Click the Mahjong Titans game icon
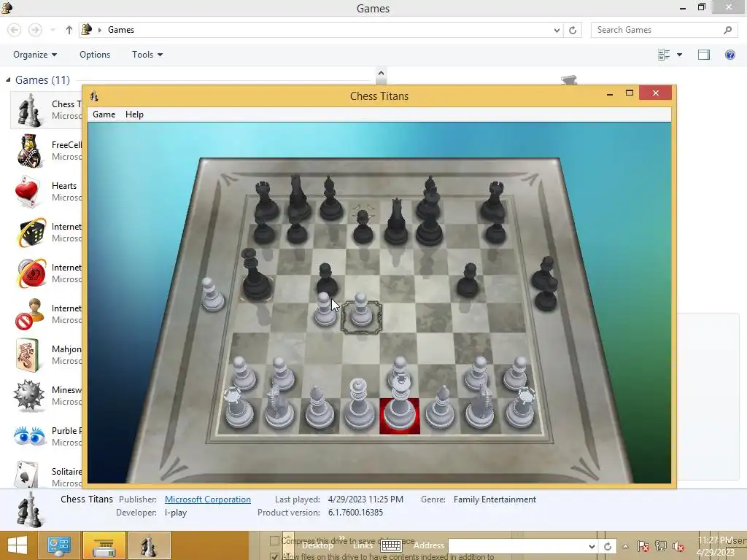Image resolution: width=747 pixels, height=560 pixels. pos(27,355)
